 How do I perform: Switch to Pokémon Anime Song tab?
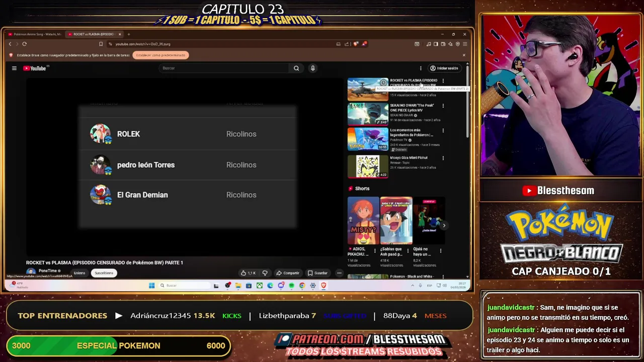(x=35, y=34)
